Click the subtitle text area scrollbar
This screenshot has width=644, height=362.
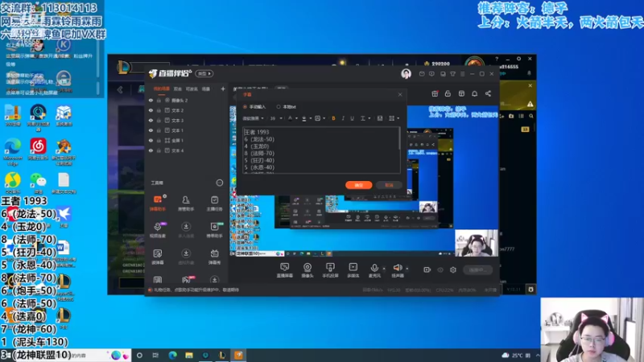(399, 138)
